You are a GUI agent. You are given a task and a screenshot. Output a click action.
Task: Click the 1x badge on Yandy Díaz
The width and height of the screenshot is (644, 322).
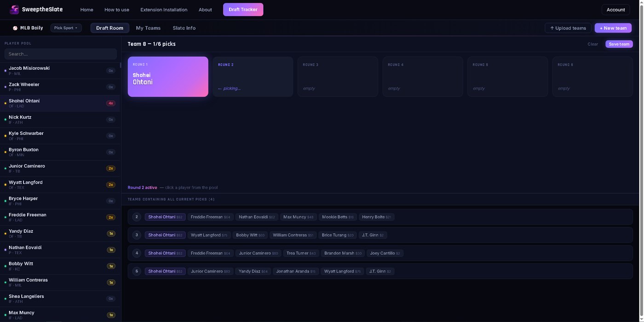111,234
